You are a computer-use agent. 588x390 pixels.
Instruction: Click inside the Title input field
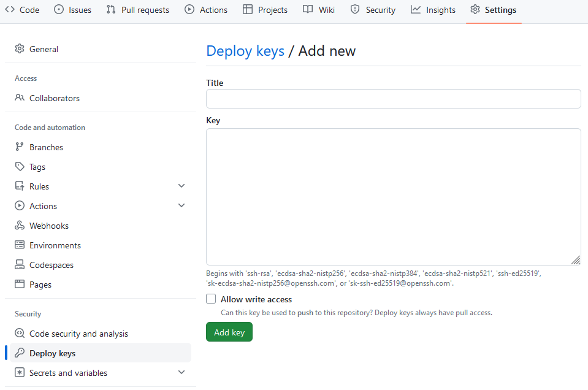coord(393,98)
